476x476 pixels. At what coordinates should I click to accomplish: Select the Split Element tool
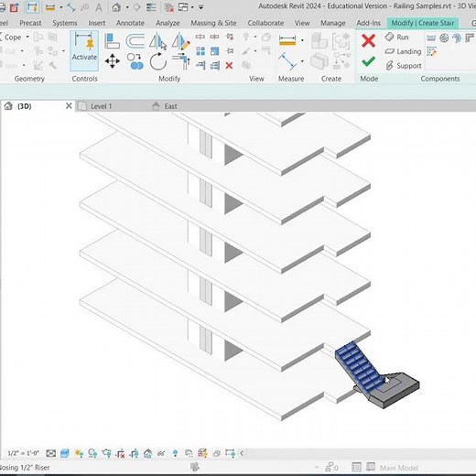pos(200,37)
